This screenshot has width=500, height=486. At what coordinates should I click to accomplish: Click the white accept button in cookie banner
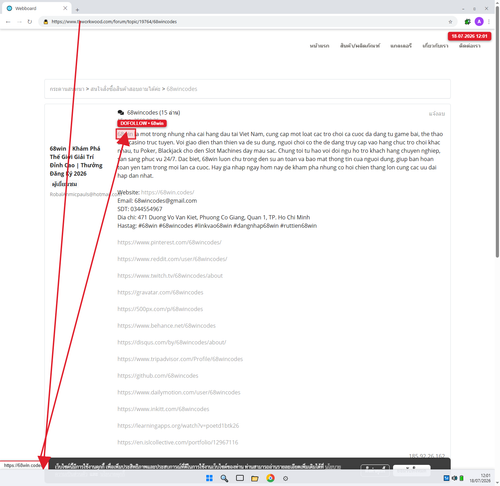tap(412, 470)
